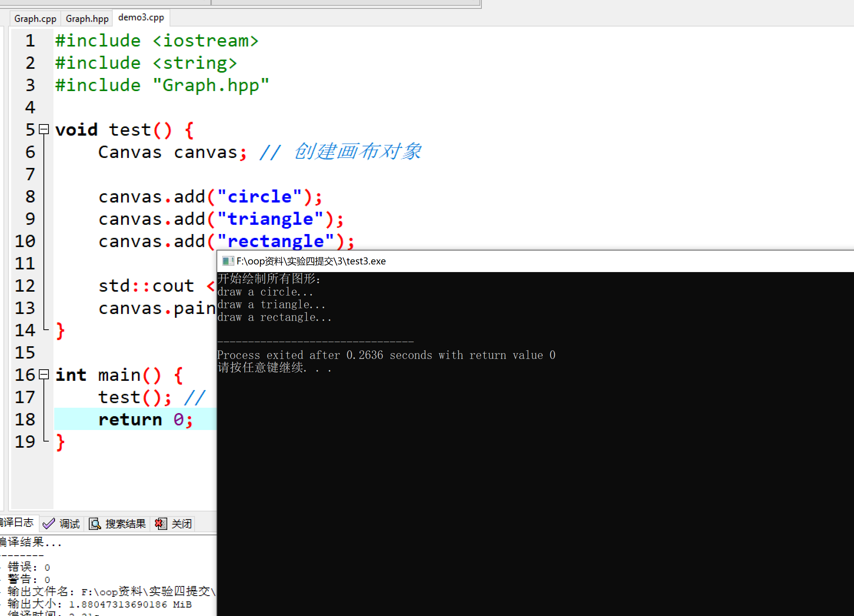This screenshot has height=616, width=854.
Task: Click the test3.exe console window icon
Action: click(x=228, y=261)
